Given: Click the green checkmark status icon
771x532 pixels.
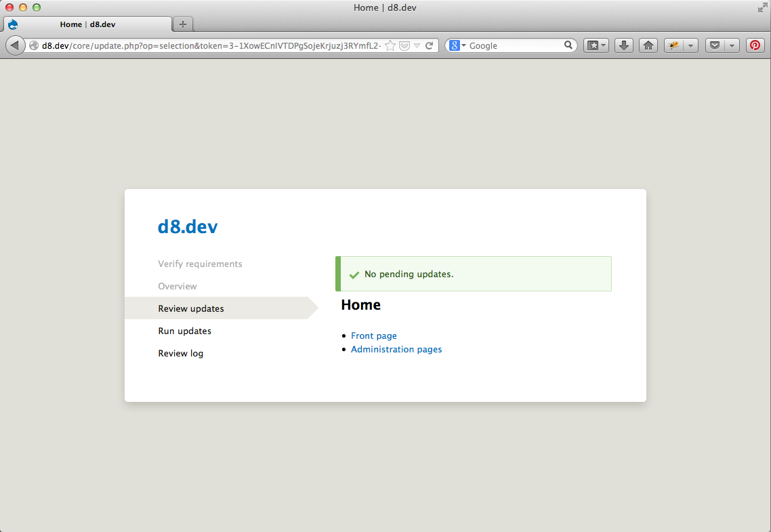Looking at the screenshot, I should click(x=354, y=275).
